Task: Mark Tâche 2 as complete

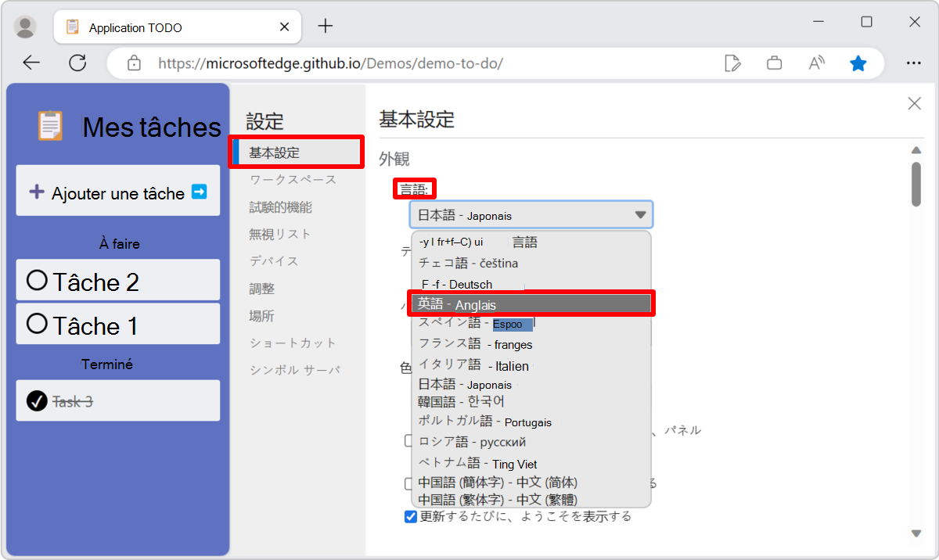Action: tap(36, 280)
